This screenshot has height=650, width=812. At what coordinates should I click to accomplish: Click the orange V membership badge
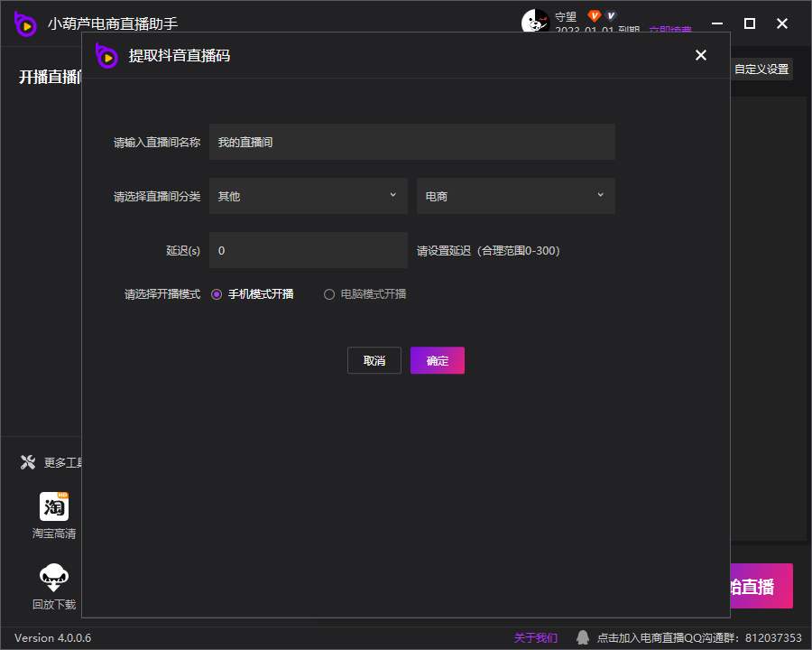pos(594,16)
